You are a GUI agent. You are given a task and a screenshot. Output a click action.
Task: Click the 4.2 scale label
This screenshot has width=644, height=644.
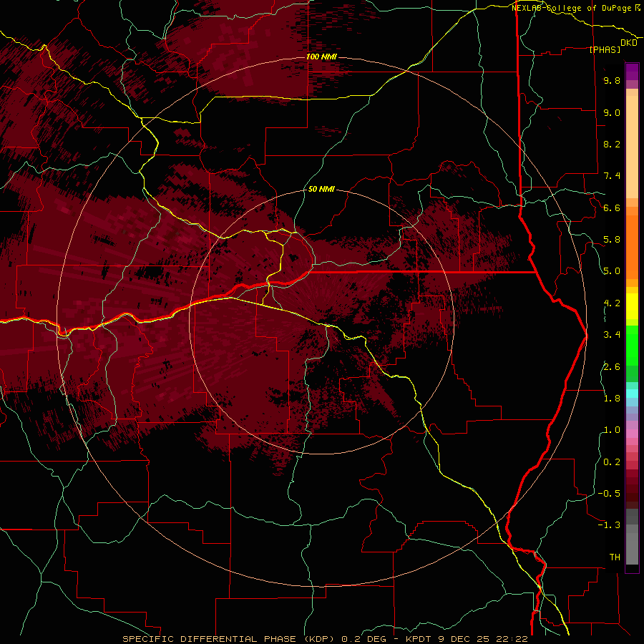pyautogui.click(x=612, y=303)
